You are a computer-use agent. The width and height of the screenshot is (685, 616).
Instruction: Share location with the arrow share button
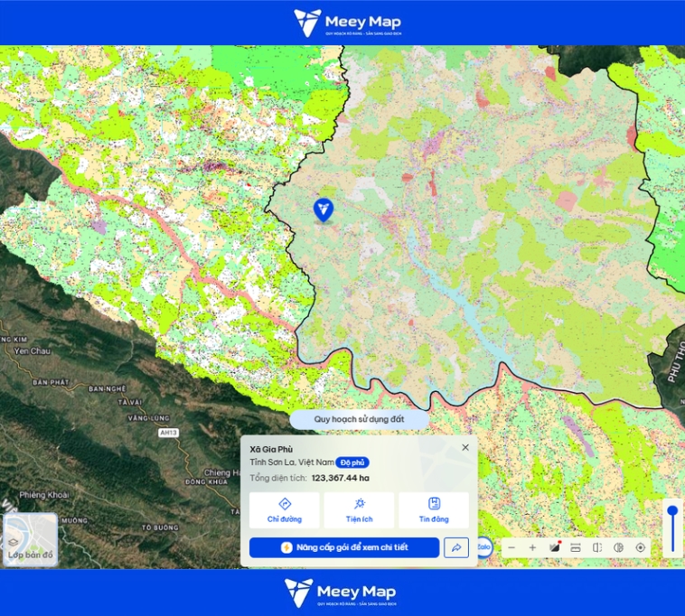tap(456, 547)
